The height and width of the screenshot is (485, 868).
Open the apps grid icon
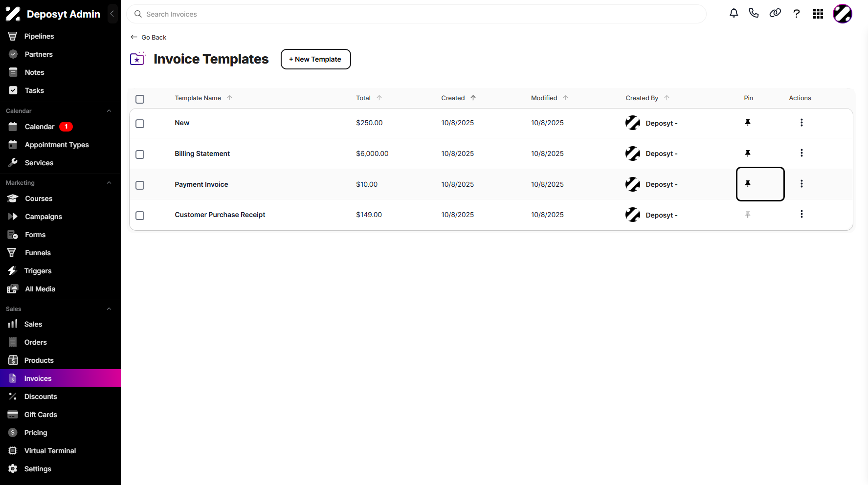tap(818, 14)
